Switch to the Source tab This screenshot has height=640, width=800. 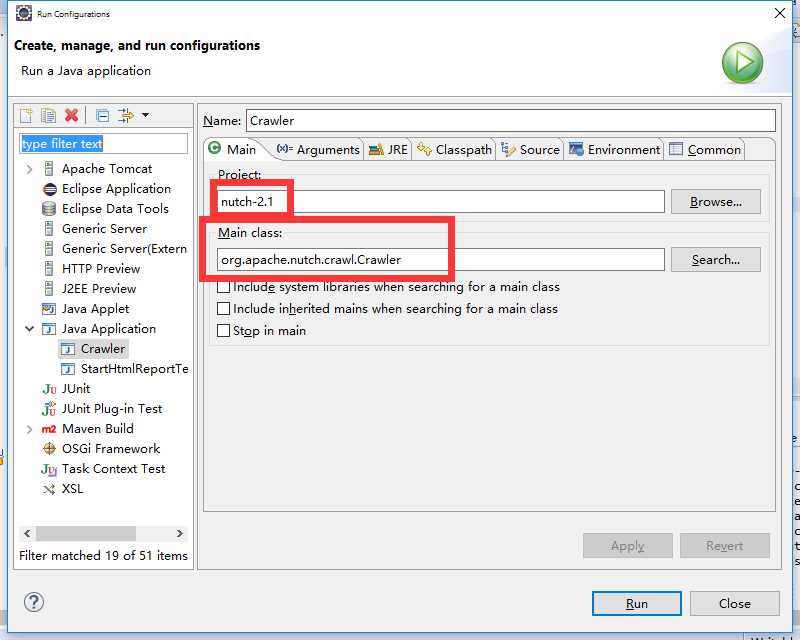[530, 150]
